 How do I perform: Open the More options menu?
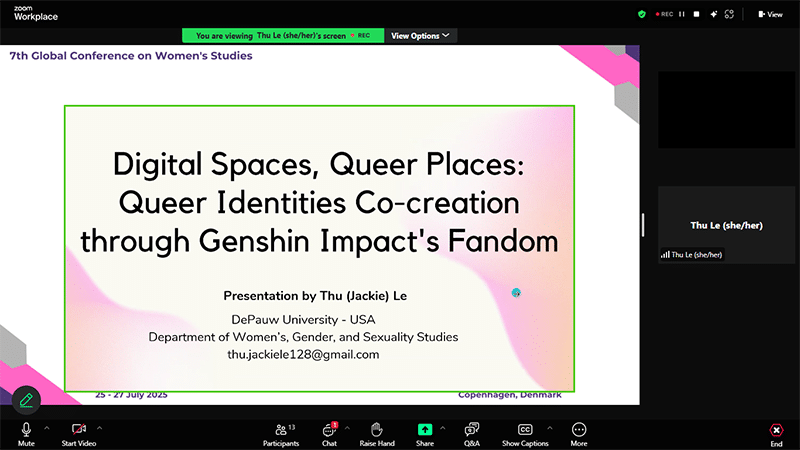(579, 429)
